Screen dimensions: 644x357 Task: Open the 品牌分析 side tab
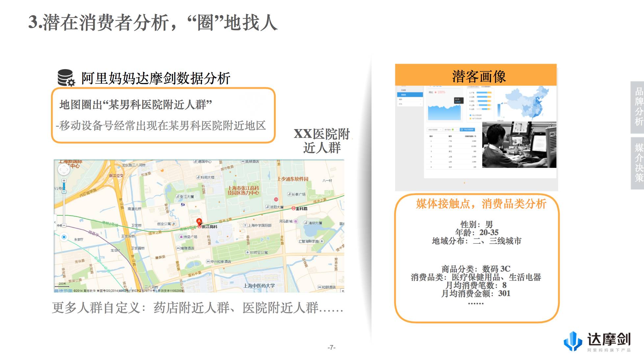pyautogui.click(x=638, y=107)
